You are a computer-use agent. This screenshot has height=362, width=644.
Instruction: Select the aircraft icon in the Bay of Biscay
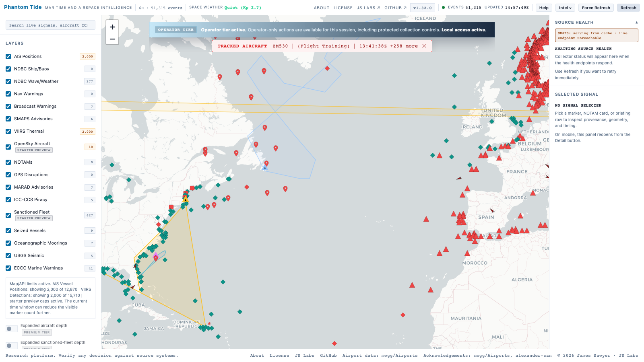point(459,178)
